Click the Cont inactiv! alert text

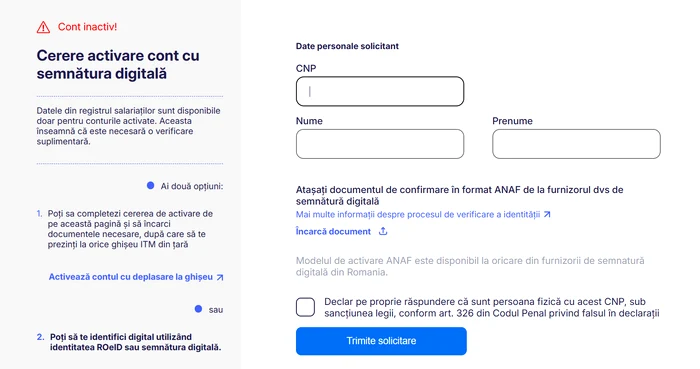(88, 27)
